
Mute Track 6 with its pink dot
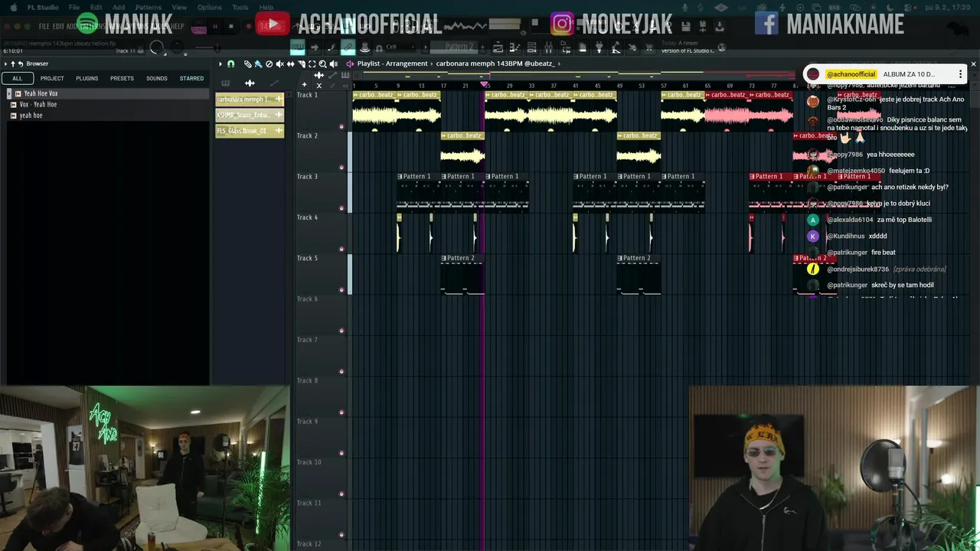click(341, 331)
